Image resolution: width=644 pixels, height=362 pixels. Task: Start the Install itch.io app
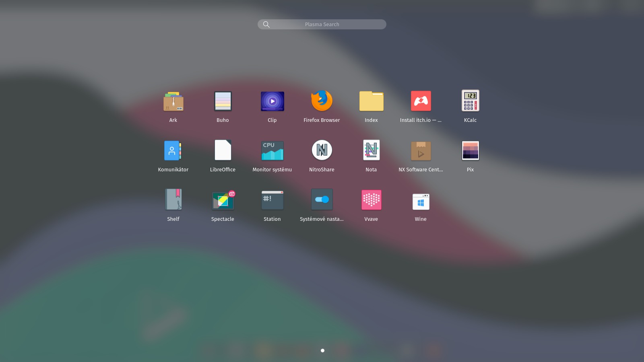(421, 101)
